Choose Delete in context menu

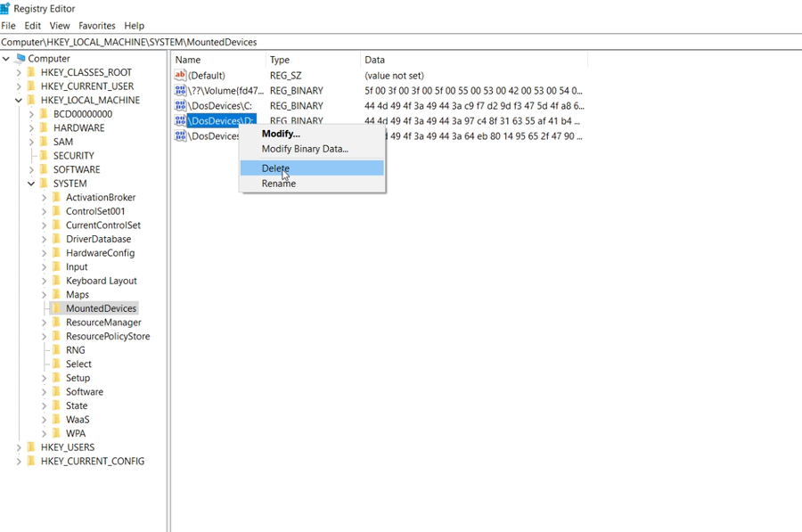[312, 168]
